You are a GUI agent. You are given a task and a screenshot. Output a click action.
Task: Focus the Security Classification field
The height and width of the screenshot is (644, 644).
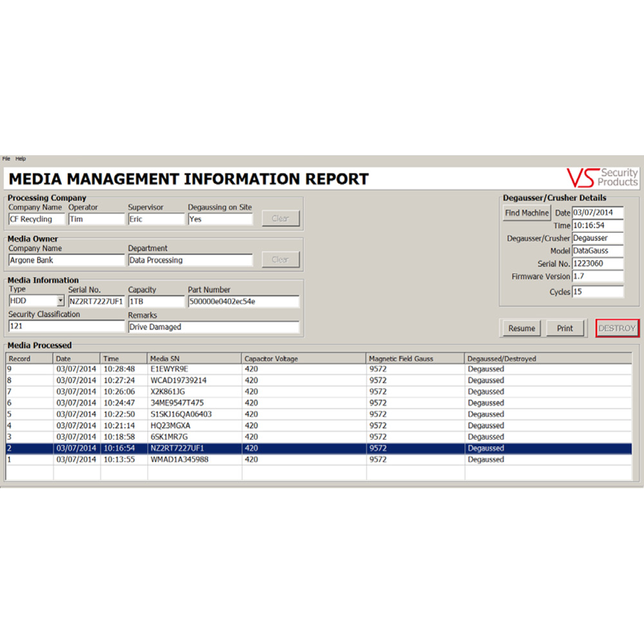(x=66, y=327)
